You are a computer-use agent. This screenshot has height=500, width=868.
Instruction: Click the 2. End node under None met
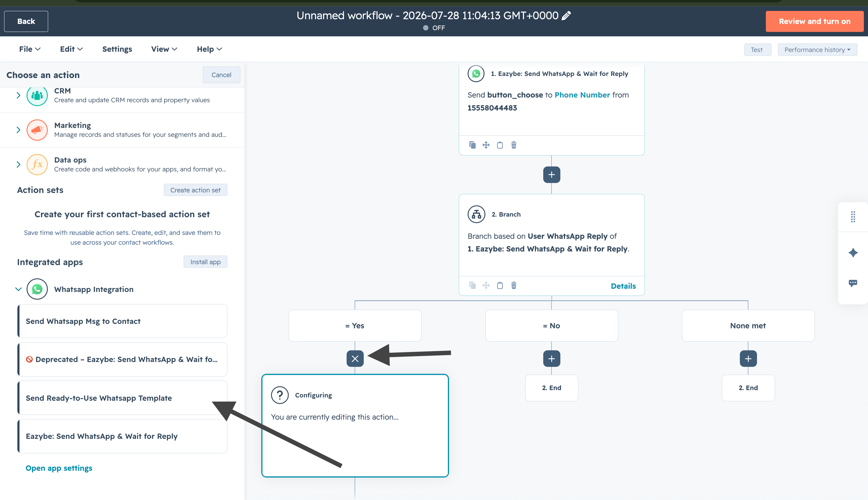pyautogui.click(x=748, y=388)
